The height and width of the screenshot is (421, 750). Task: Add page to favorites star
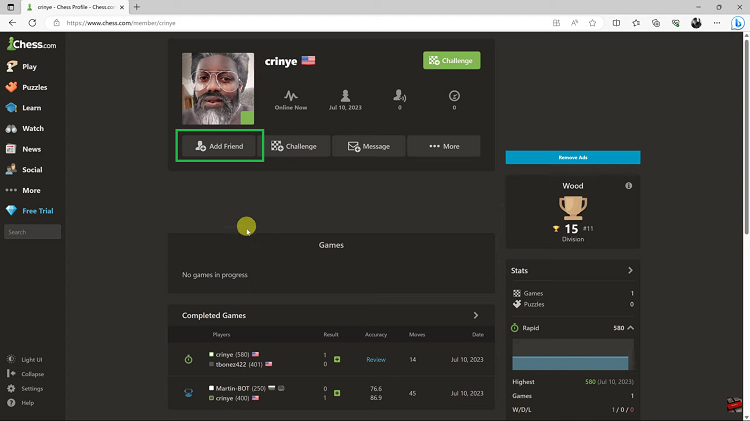(x=592, y=22)
